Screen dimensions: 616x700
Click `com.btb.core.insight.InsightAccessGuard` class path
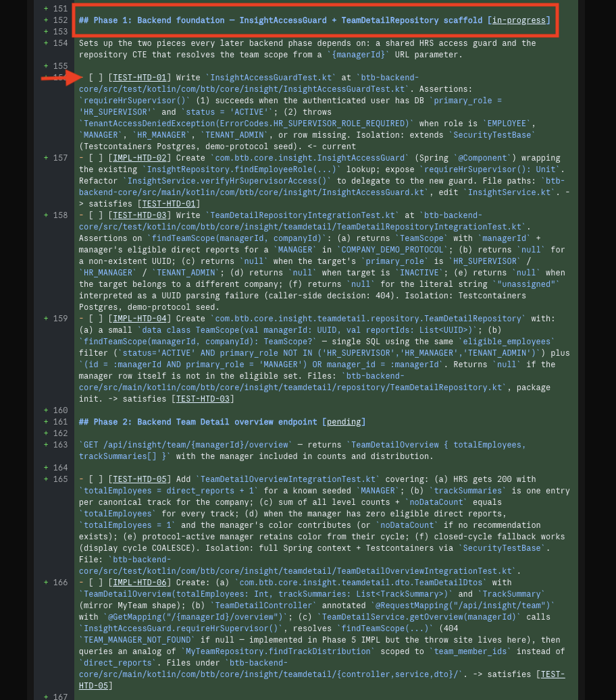click(309, 158)
